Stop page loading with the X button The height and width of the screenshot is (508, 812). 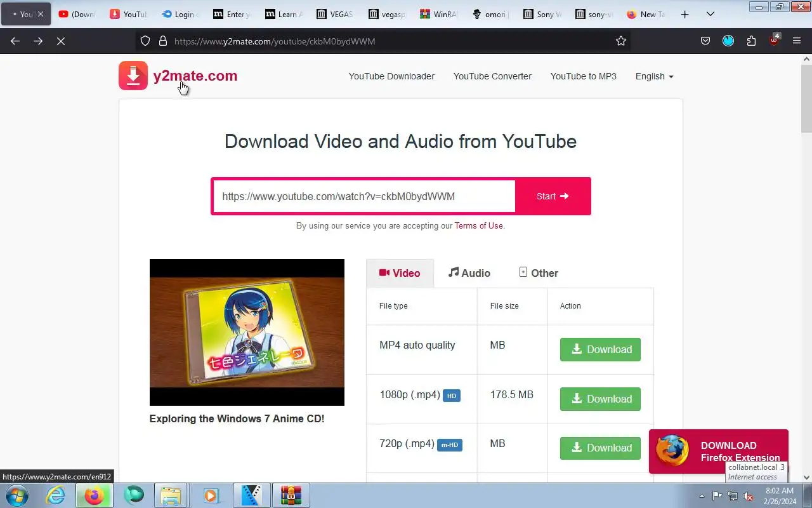click(61, 41)
